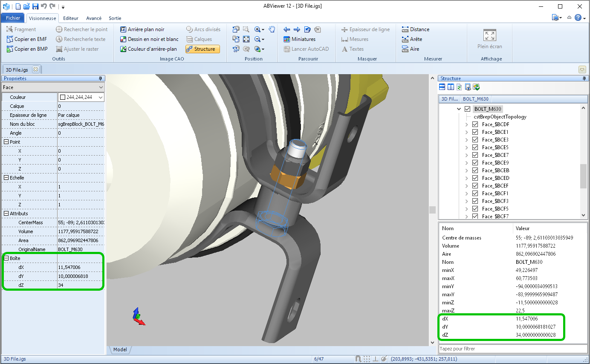Open the Couleur 244,244,244 swatch dropdown
The height and width of the screenshot is (364, 590).
point(101,97)
